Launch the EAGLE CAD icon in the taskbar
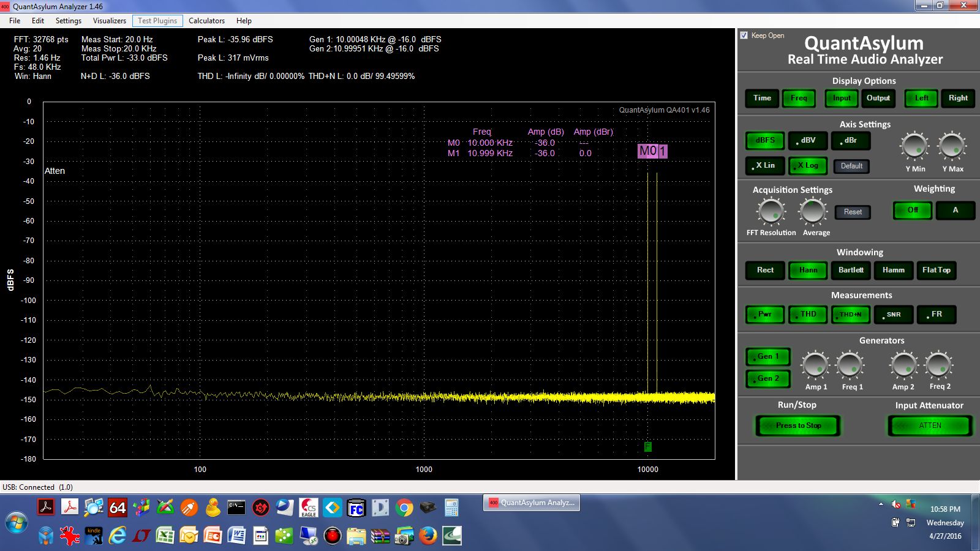This screenshot has width=980, height=551. tap(308, 508)
